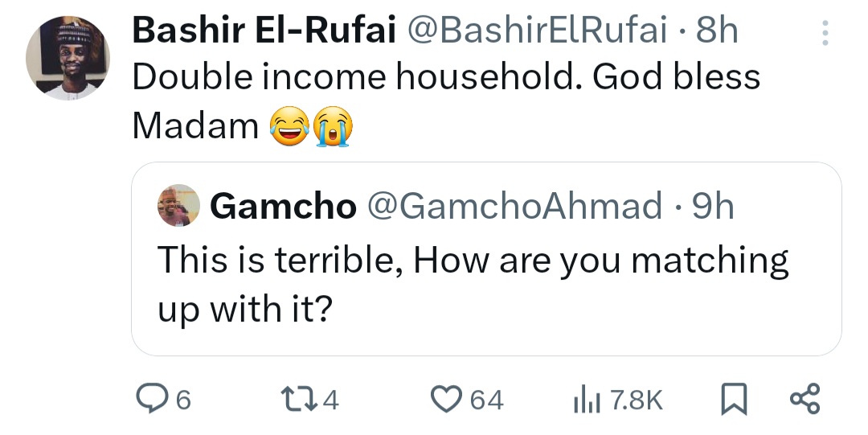Open Bashir El-Rufai's profile picture

[68, 59]
